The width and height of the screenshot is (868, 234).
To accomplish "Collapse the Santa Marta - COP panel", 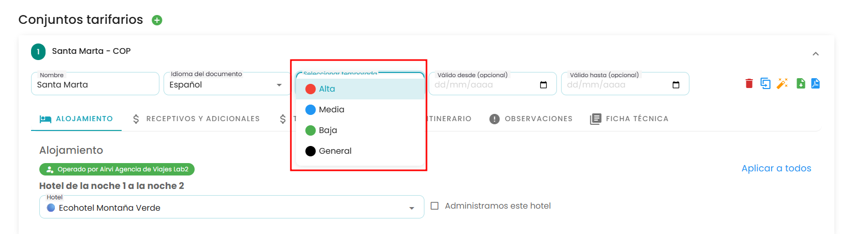I will (x=816, y=54).
